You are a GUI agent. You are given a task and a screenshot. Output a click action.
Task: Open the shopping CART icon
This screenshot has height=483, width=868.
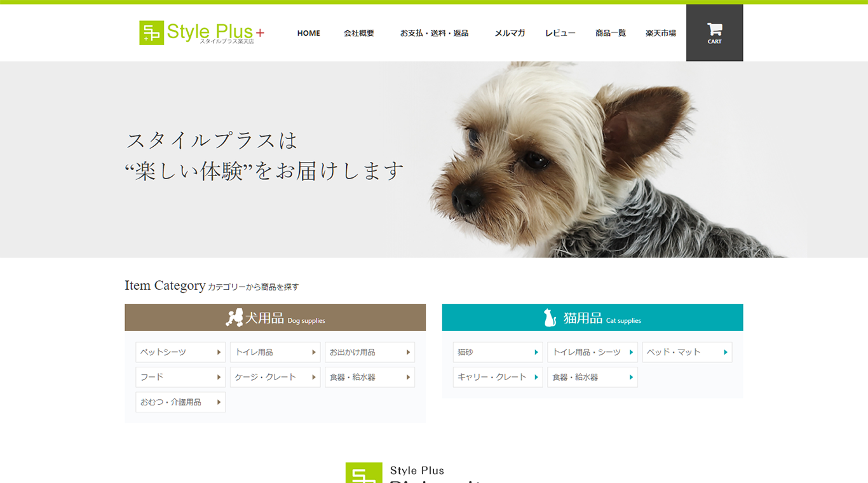click(x=714, y=32)
